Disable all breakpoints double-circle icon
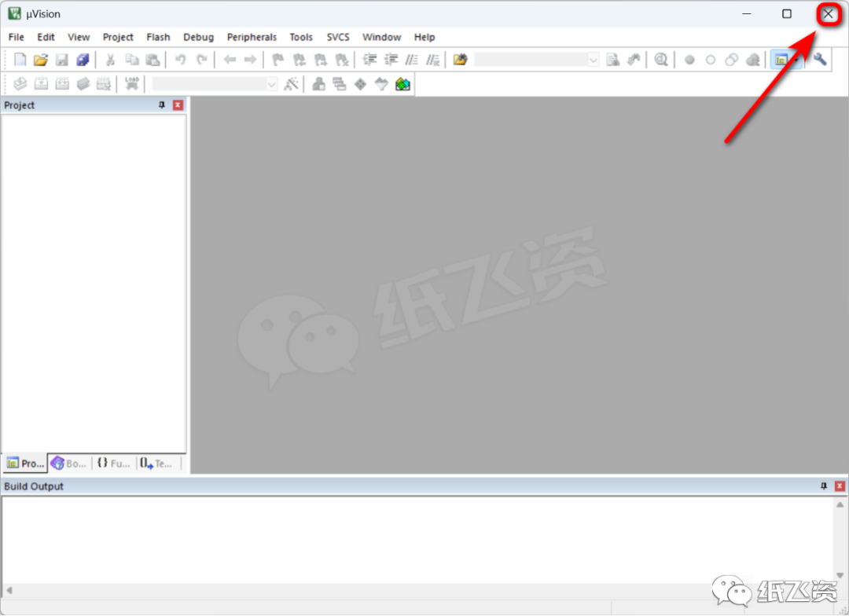Screen dimensions: 849x616 point(732,60)
